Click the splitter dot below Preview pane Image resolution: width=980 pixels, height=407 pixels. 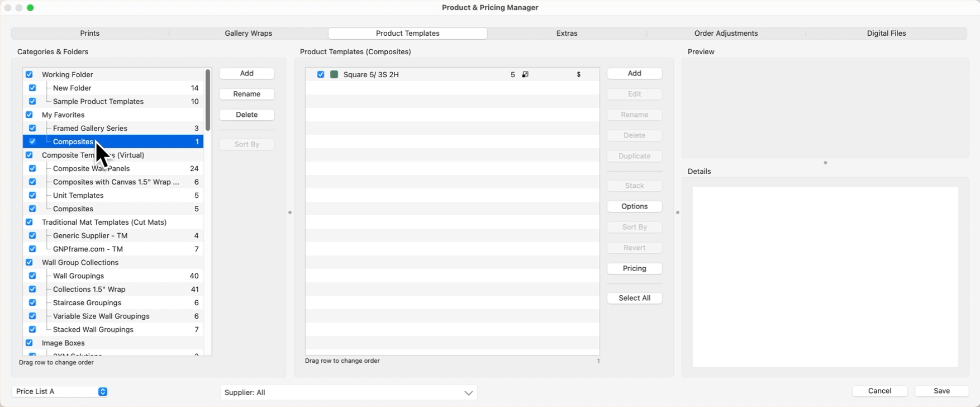tap(825, 163)
